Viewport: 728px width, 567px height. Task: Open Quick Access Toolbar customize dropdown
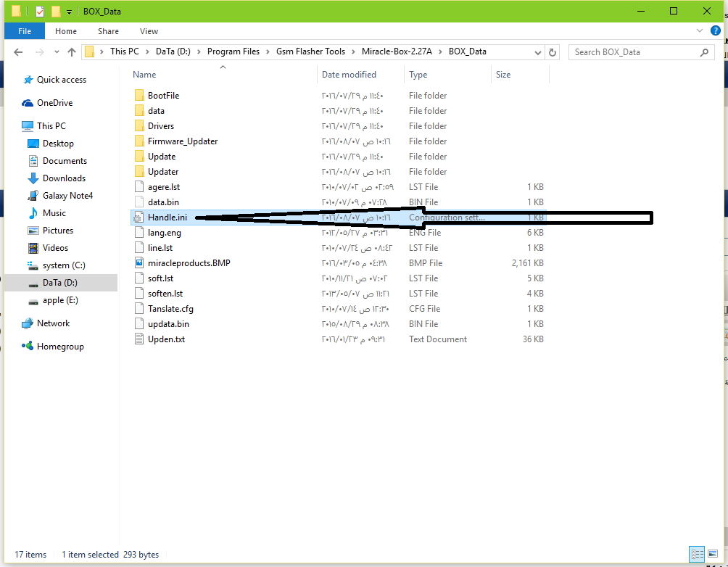tap(69, 12)
